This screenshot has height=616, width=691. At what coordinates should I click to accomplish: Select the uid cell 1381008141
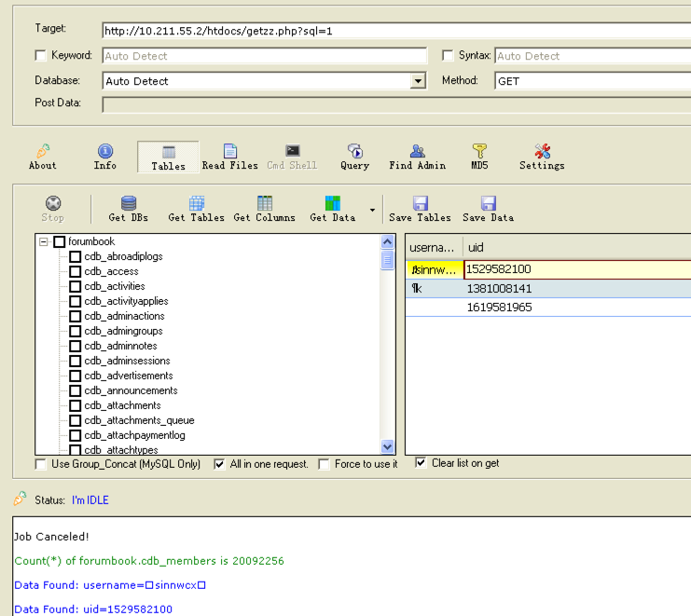coord(577,289)
